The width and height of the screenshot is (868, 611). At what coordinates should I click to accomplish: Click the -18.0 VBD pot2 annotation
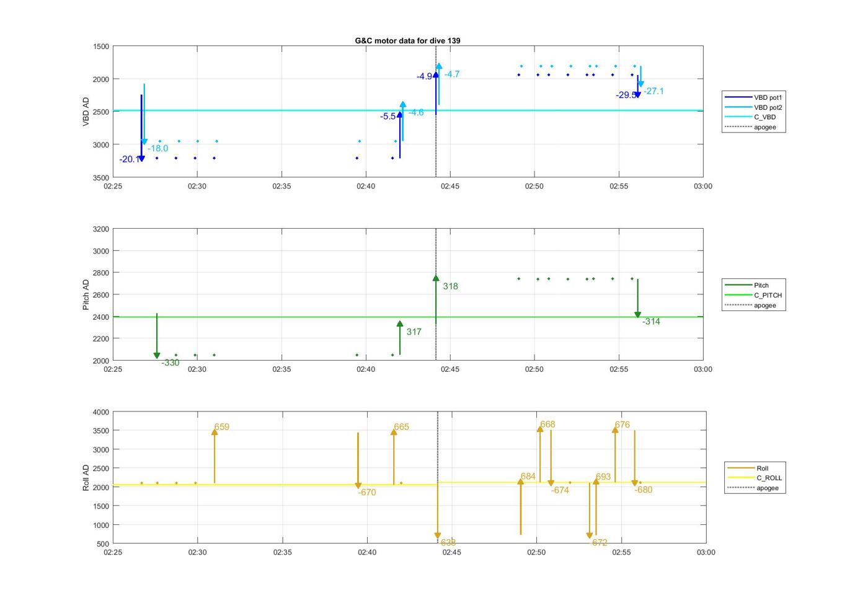click(x=158, y=148)
